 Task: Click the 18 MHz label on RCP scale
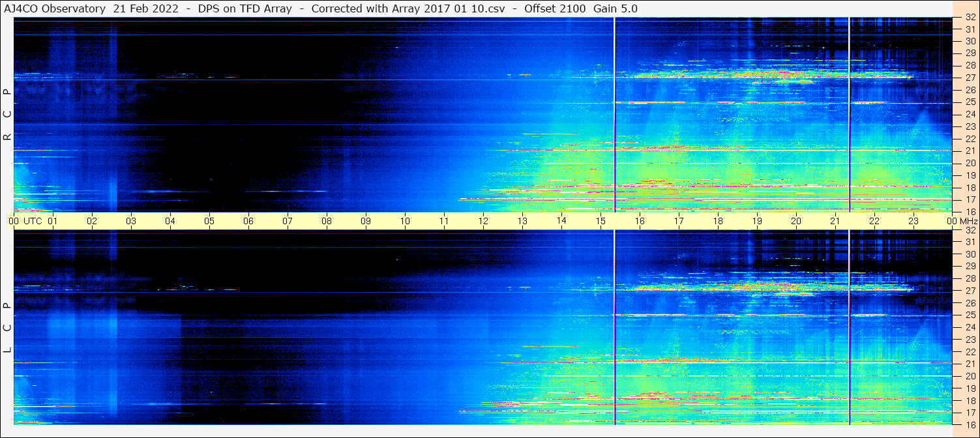click(x=970, y=188)
